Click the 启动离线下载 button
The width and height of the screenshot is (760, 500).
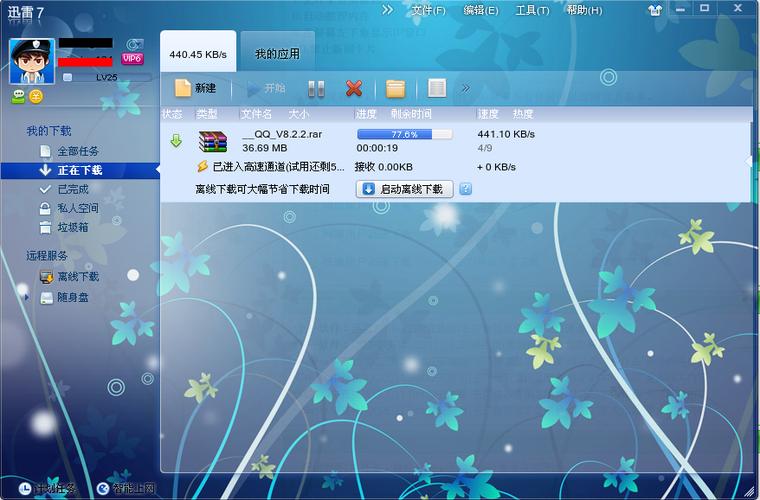click(x=405, y=189)
